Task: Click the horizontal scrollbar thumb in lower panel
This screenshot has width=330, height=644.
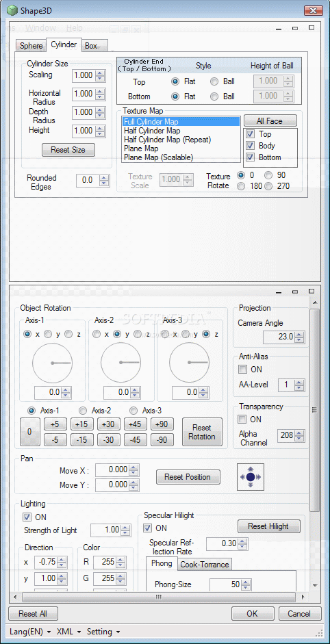Action: [159, 596]
